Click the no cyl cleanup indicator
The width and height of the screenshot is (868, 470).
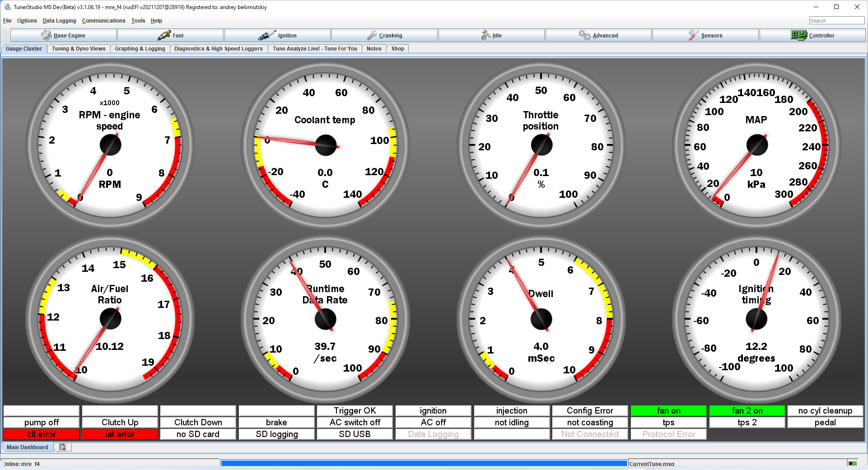pos(826,410)
